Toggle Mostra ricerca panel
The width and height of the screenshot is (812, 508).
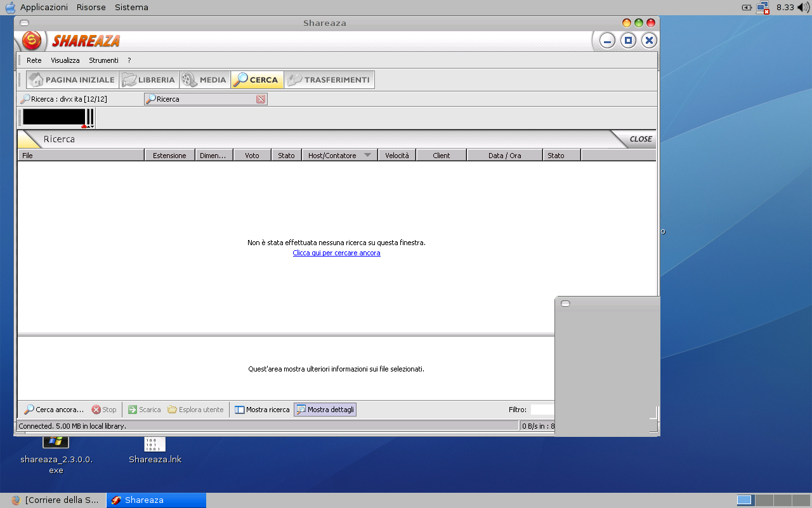pos(262,410)
